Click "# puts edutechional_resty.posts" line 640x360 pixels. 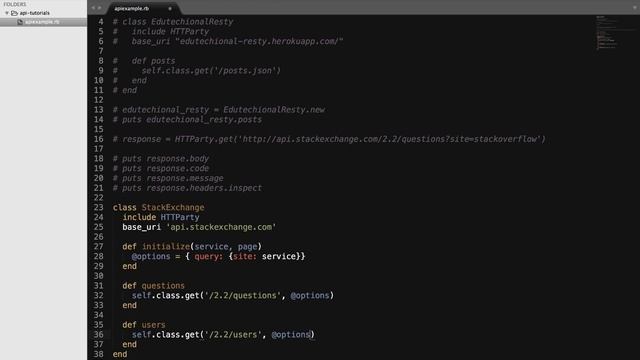pos(187,120)
